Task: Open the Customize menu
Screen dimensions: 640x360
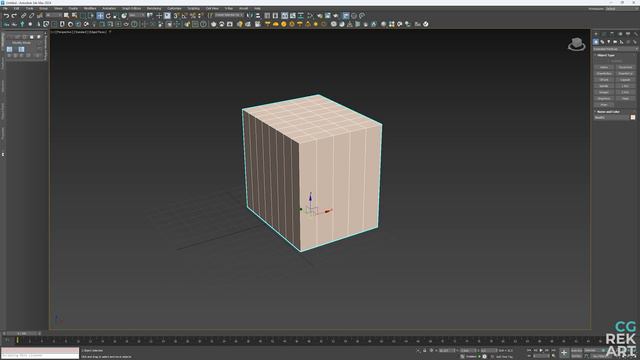Action: pos(174,9)
